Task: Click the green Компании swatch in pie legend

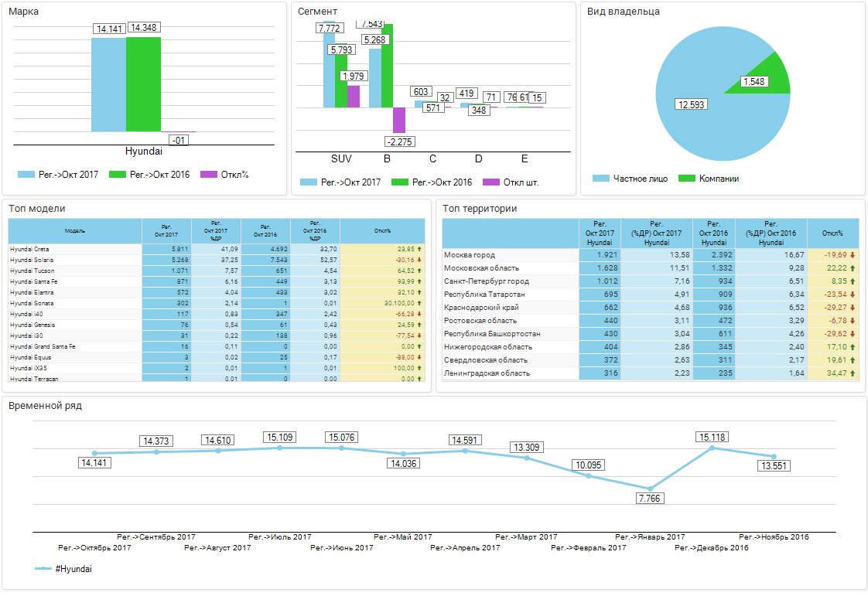Action: coord(686,178)
